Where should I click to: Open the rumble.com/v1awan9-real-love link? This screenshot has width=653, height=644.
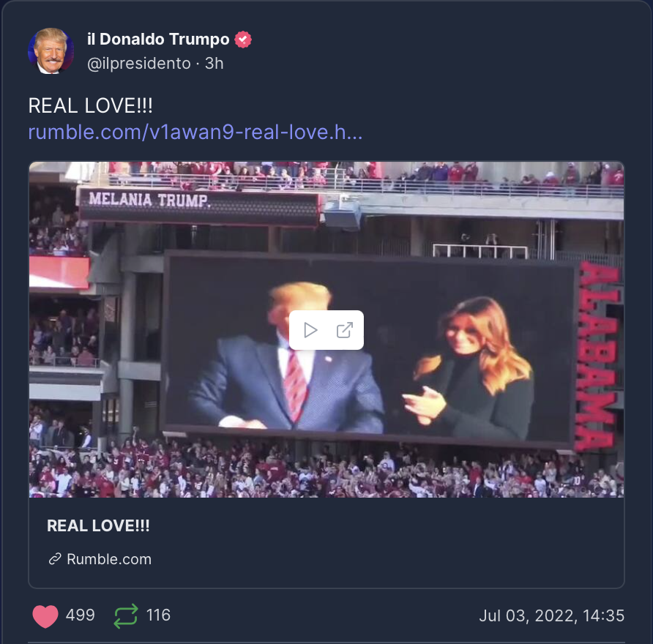195,132
